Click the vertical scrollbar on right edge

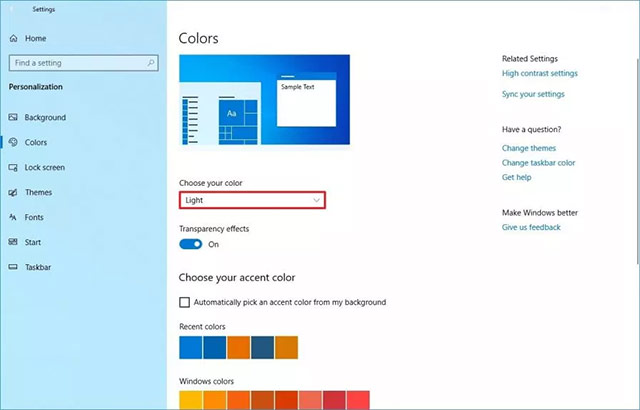coord(638,161)
